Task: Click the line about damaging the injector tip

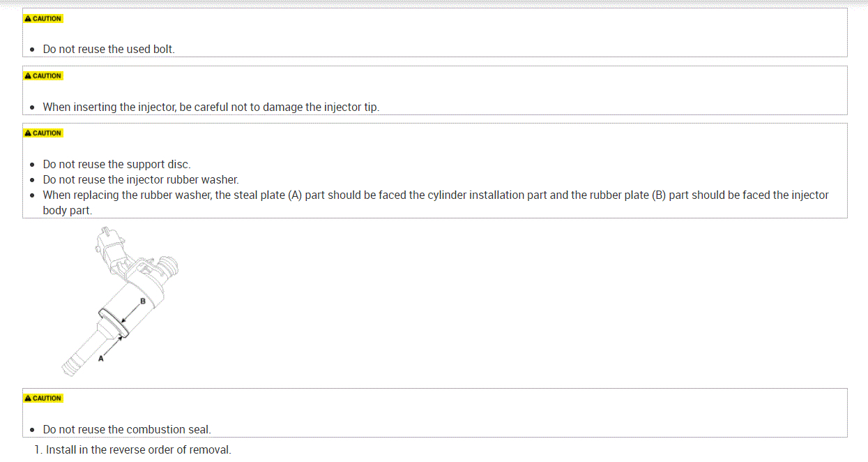Action: [211, 107]
